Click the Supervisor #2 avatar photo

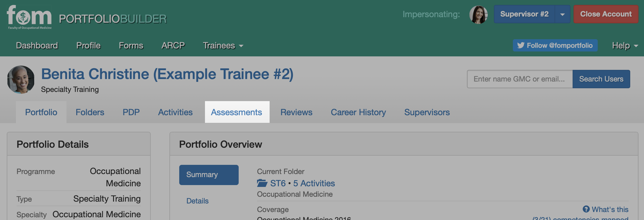coord(479,14)
